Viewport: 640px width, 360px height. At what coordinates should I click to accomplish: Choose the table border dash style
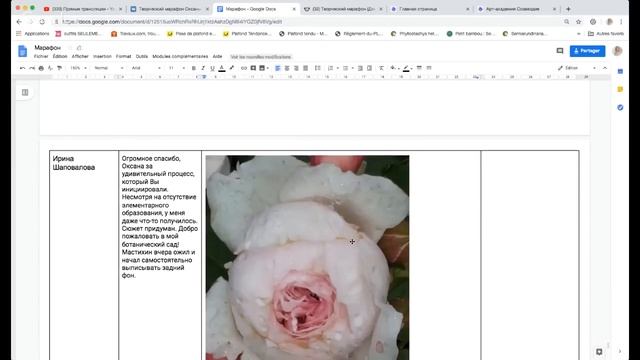(x=429, y=68)
